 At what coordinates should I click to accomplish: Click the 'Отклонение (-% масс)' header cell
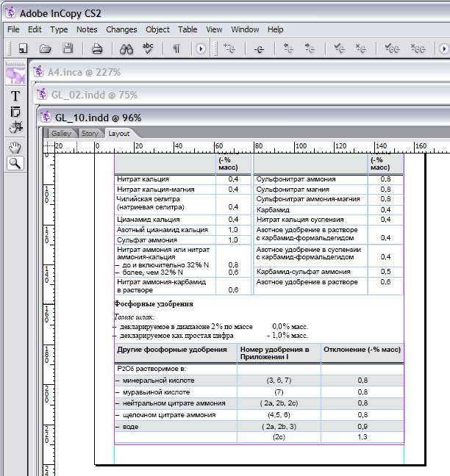pos(362,353)
